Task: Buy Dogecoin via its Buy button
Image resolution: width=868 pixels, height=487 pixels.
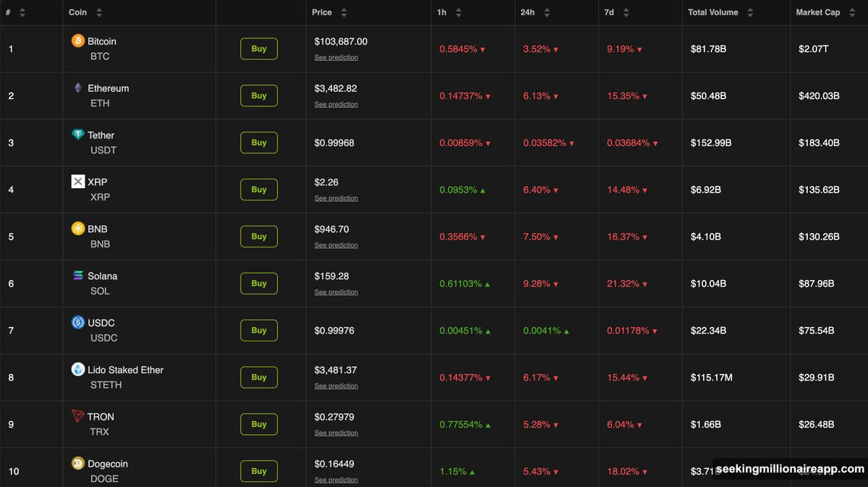Action: tap(258, 471)
